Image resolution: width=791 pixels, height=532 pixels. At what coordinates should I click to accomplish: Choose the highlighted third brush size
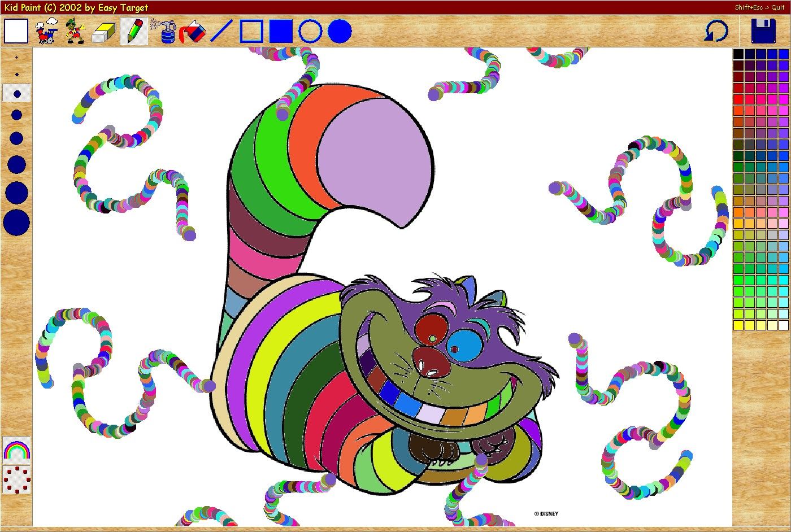coord(17,94)
